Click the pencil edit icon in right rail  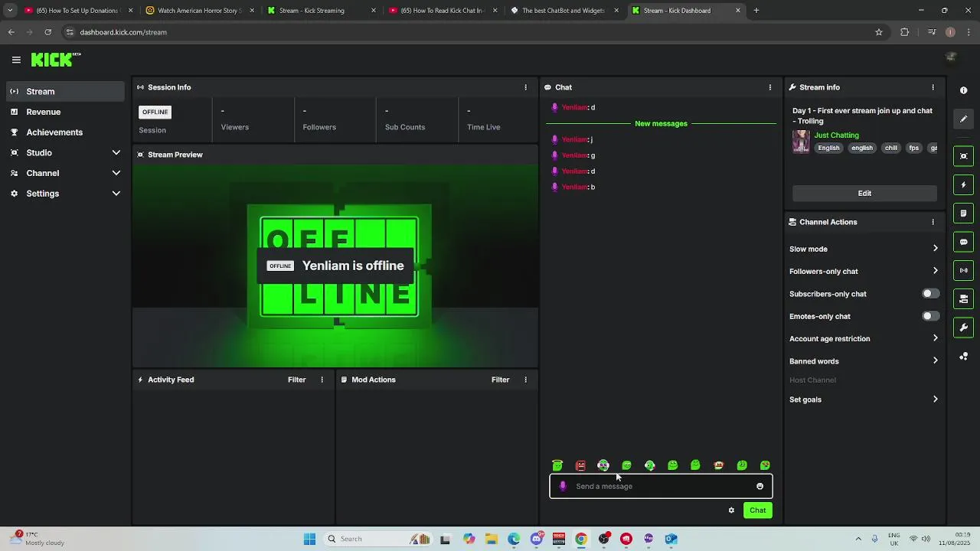point(963,119)
